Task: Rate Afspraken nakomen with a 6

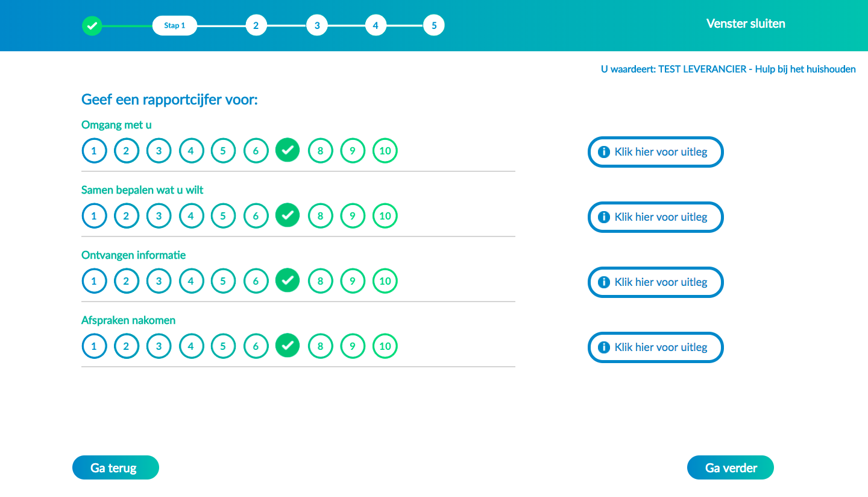Action: pos(256,346)
